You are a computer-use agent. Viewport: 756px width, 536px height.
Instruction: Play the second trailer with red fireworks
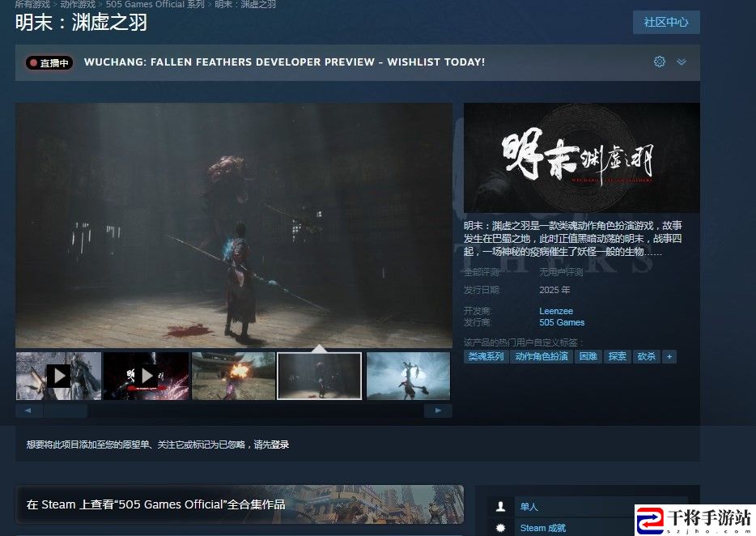coord(146,376)
